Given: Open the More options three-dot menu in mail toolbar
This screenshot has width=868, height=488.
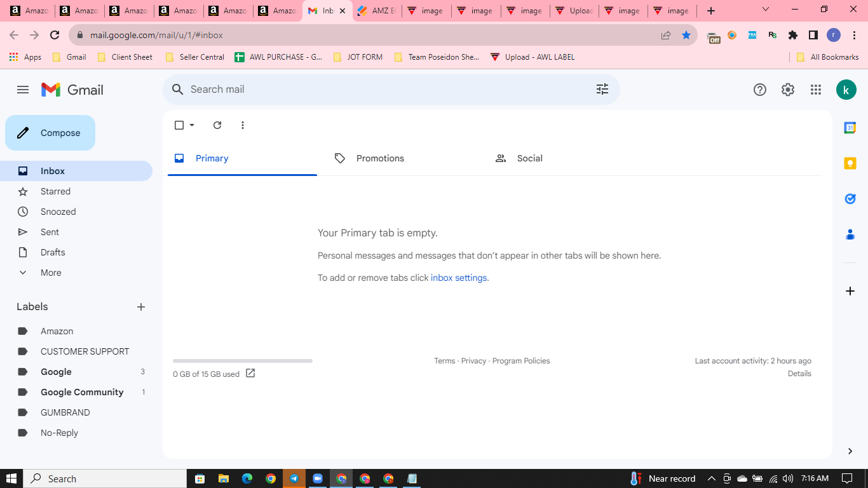Looking at the screenshot, I should click(243, 125).
